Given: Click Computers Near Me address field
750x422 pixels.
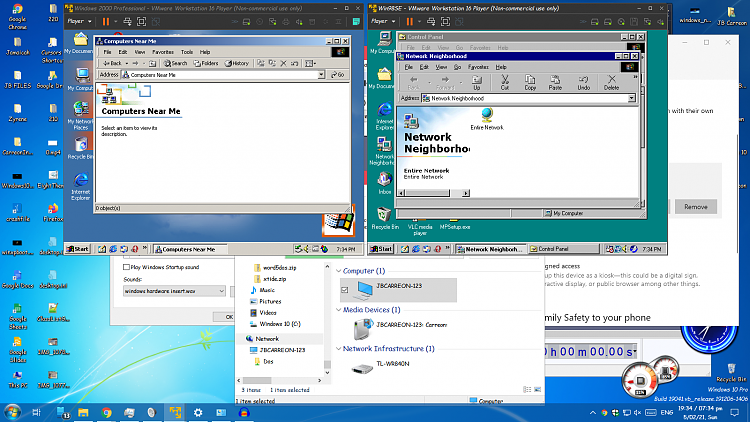Looking at the screenshot, I should coord(223,75).
